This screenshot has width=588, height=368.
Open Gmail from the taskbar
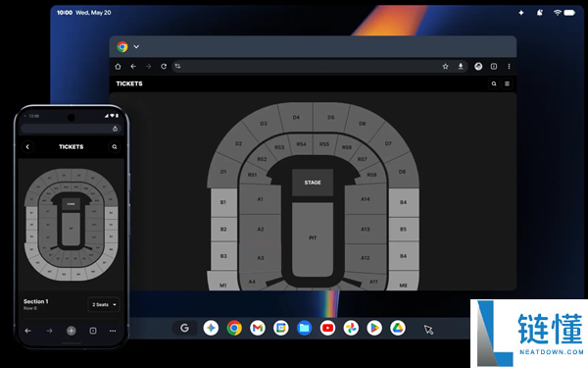click(258, 328)
